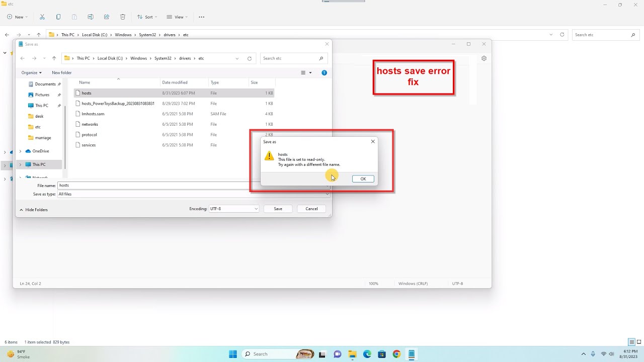Click OK in the read-only warning dialog
Viewport: 644px width, 362px height.
coord(363,178)
